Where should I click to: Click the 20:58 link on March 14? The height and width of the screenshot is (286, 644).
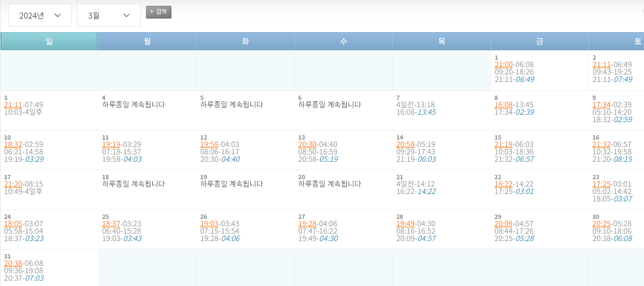(x=405, y=144)
